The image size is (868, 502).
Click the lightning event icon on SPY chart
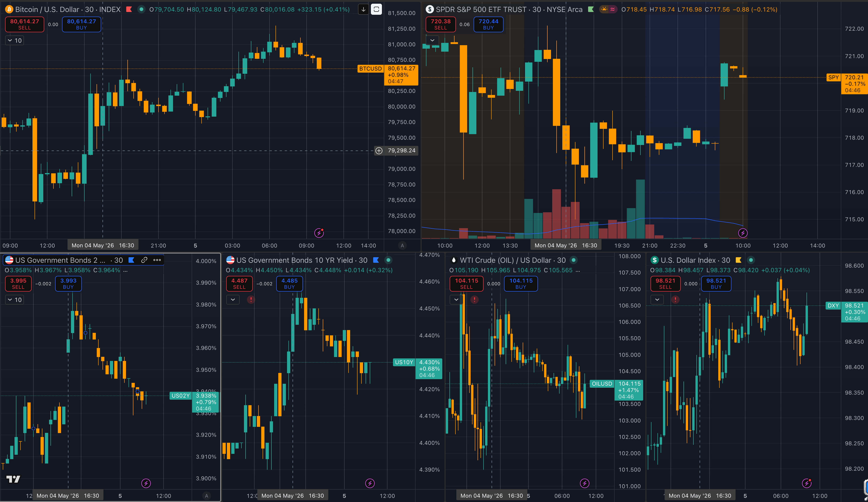click(x=743, y=233)
